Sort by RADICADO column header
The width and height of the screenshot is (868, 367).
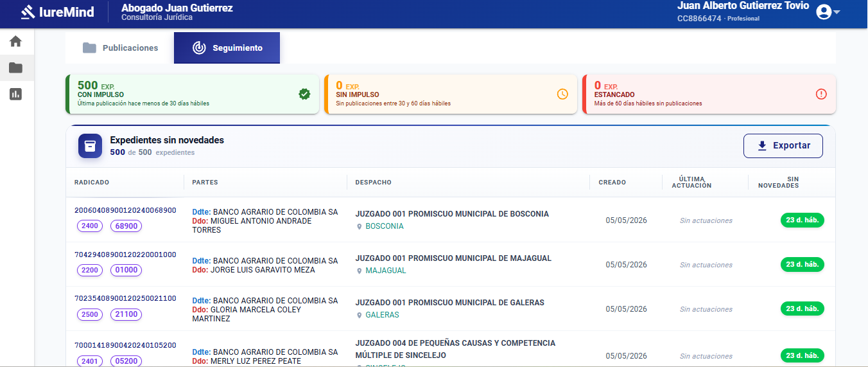[x=92, y=183]
